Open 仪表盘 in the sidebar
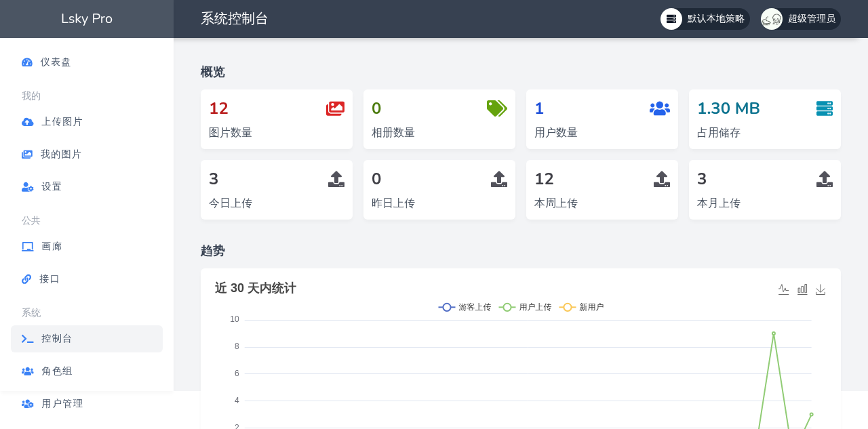The height and width of the screenshot is (429, 868). (x=87, y=62)
